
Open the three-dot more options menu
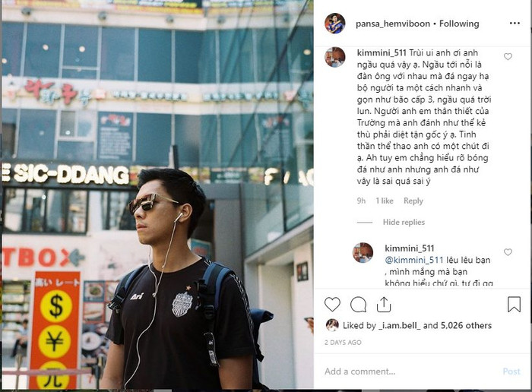point(515,23)
